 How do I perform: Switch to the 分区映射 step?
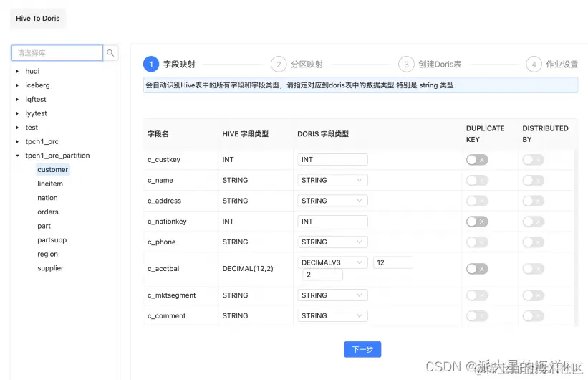coord(307,65)
